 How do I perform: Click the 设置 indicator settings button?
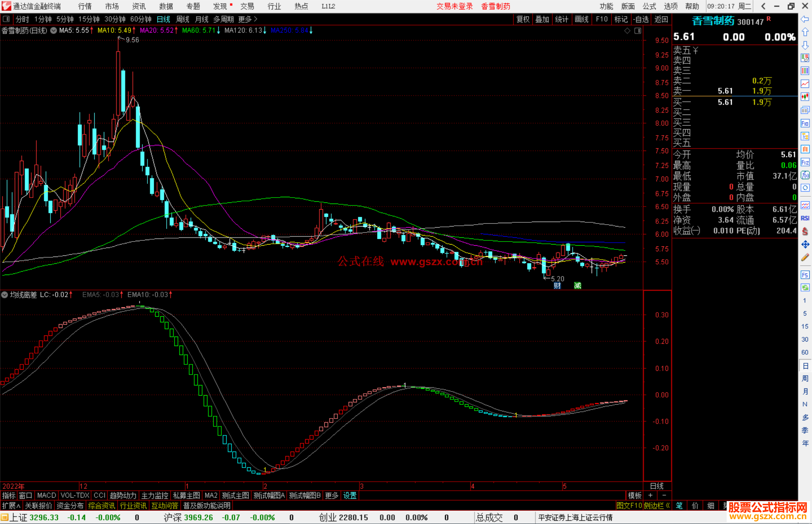pos(350,495)
